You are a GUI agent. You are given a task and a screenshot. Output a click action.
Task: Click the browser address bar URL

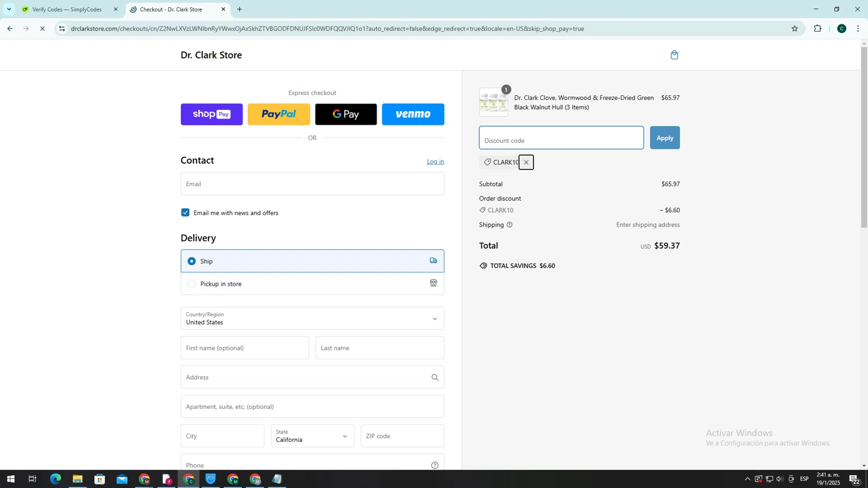[327, 28]
